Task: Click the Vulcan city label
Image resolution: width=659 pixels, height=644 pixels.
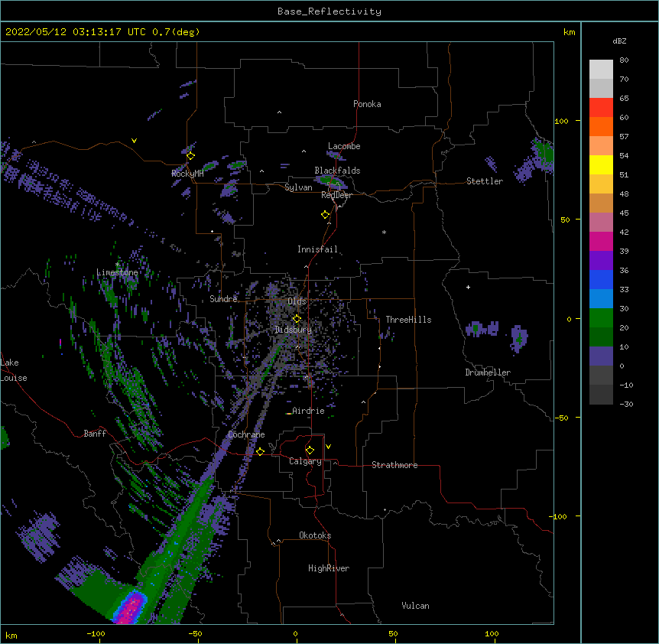Action: pyautogui.click(x=415, y=606)
